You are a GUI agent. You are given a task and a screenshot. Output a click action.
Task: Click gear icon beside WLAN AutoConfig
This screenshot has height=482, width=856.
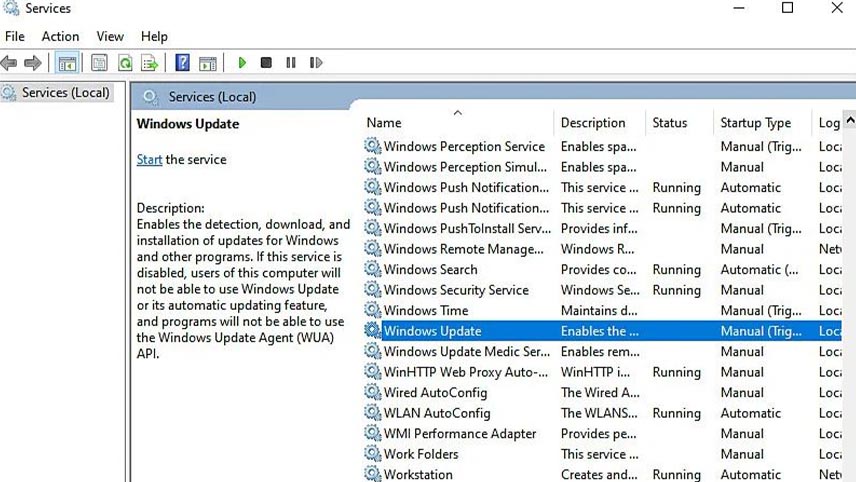(372, 413)
